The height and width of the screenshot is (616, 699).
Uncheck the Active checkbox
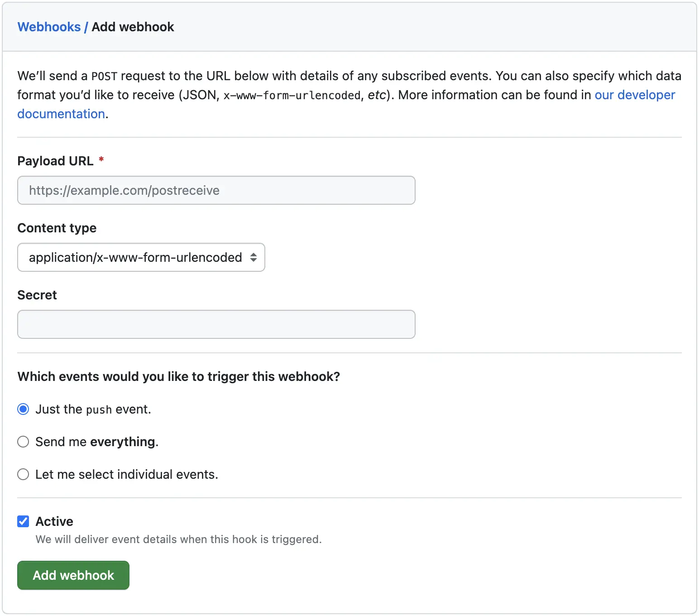coord(23,521)
